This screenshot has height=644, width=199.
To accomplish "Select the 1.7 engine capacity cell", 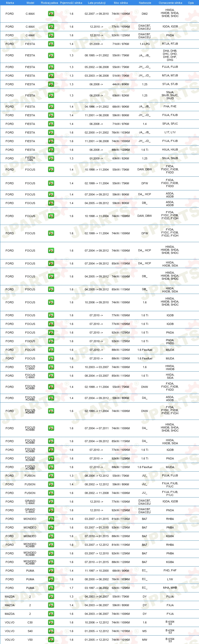I will click(71, 588).
